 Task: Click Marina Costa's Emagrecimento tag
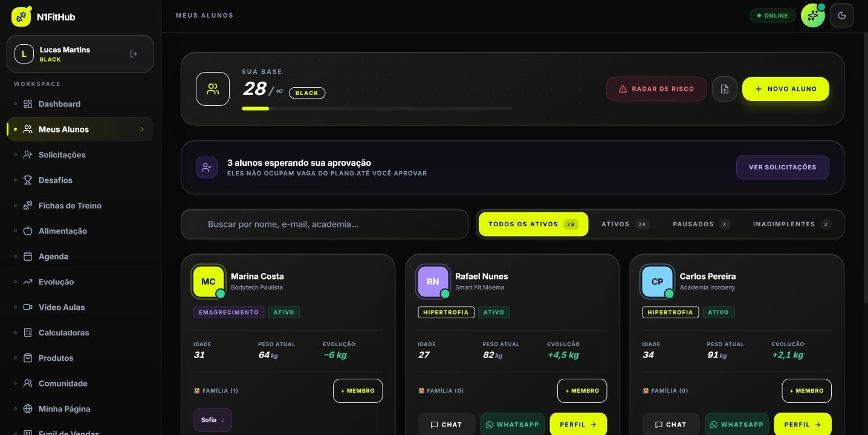[229, 313]
